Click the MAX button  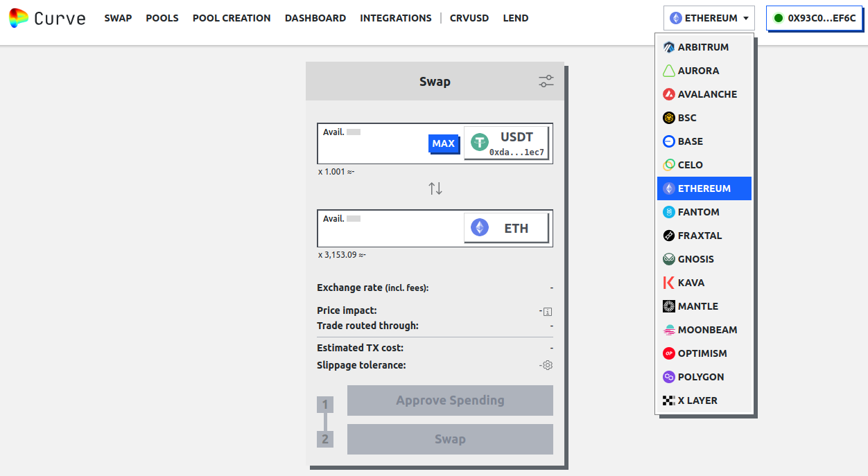click(x=444, y=143)
